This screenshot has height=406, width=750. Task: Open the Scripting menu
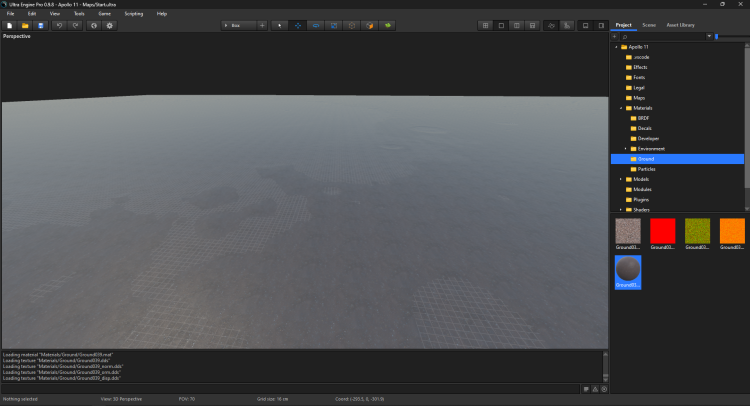(133, 13)
